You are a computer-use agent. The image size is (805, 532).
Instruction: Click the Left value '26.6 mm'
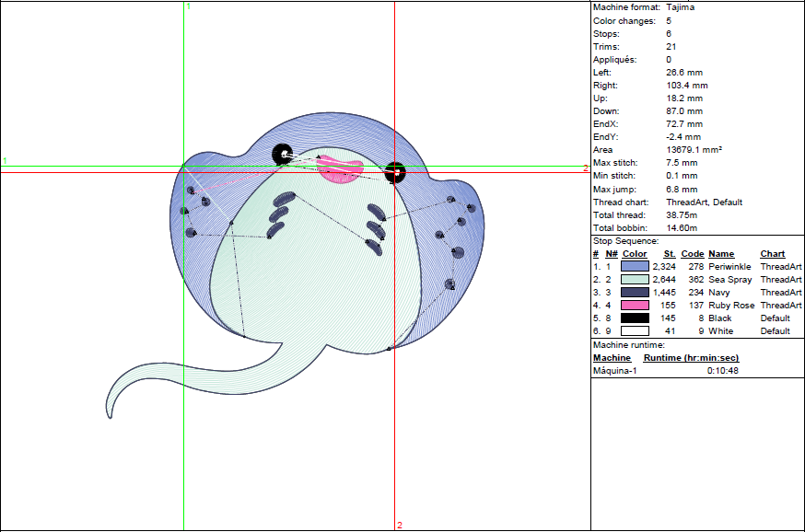684,73
